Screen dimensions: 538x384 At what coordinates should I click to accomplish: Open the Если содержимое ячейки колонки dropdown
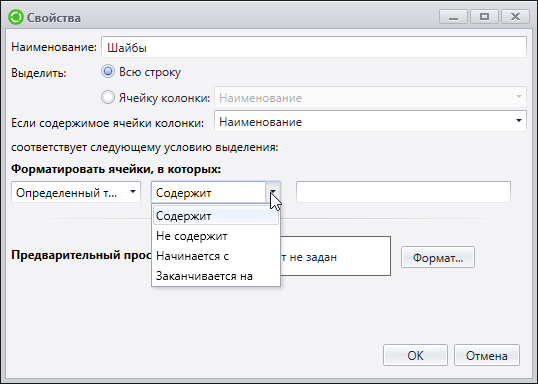pos(370,121)
